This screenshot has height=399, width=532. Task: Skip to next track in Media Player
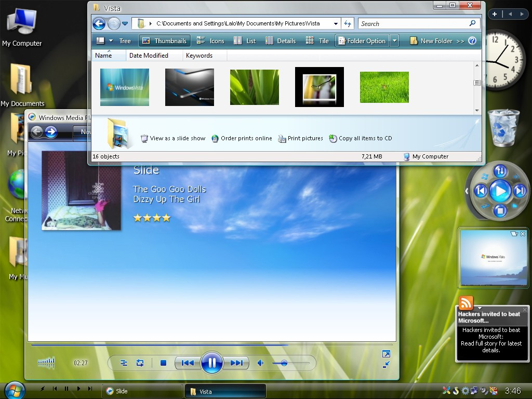click(236, 363)
